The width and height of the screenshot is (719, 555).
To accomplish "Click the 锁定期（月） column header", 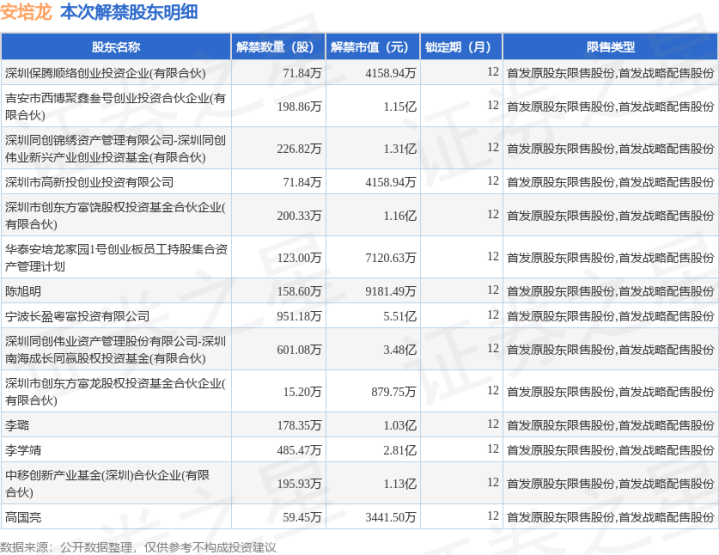I will 461,47.
